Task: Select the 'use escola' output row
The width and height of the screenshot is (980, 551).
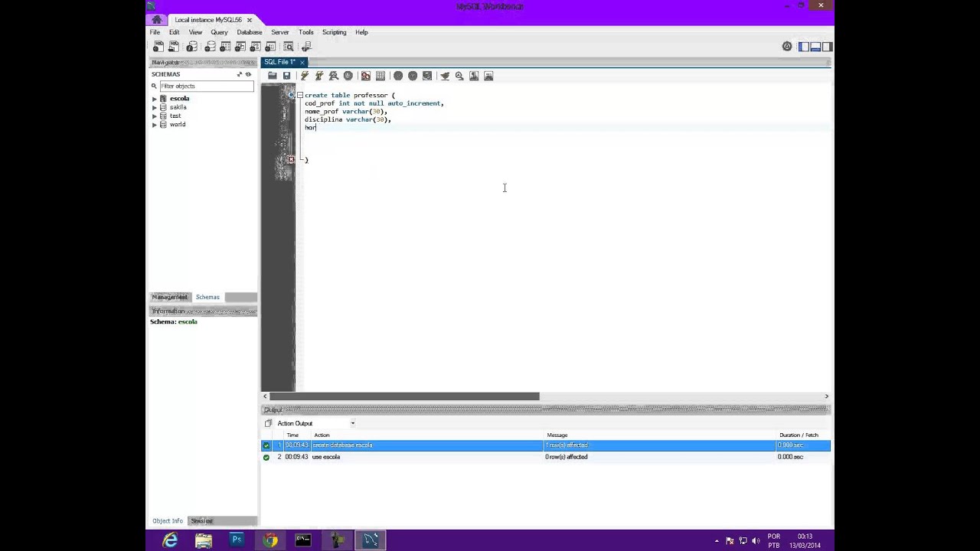Action: [x=546, y=457]
